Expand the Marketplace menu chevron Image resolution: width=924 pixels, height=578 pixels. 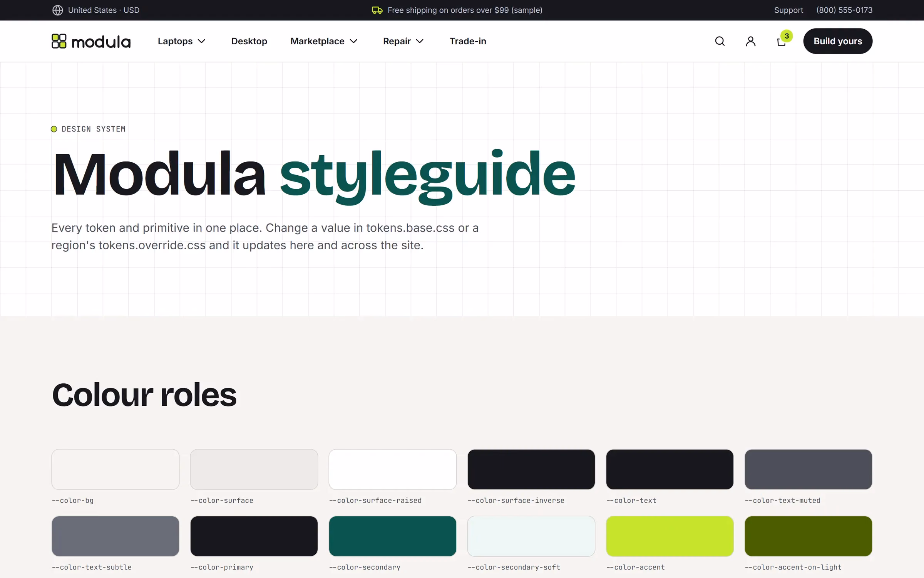353,41
